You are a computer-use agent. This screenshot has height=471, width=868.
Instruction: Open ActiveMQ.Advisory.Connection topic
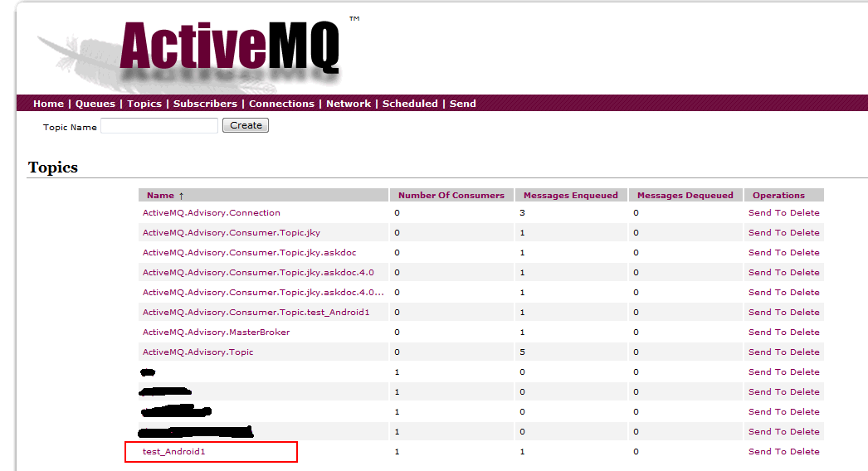point(212,212)
